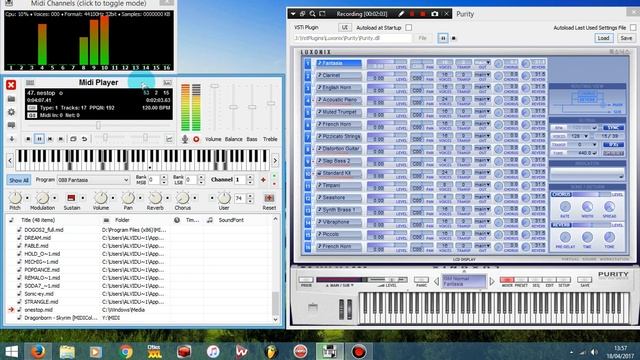Open Midi Player settings gear icon
This screenshot has height=360, width=640.
[11, 112]
